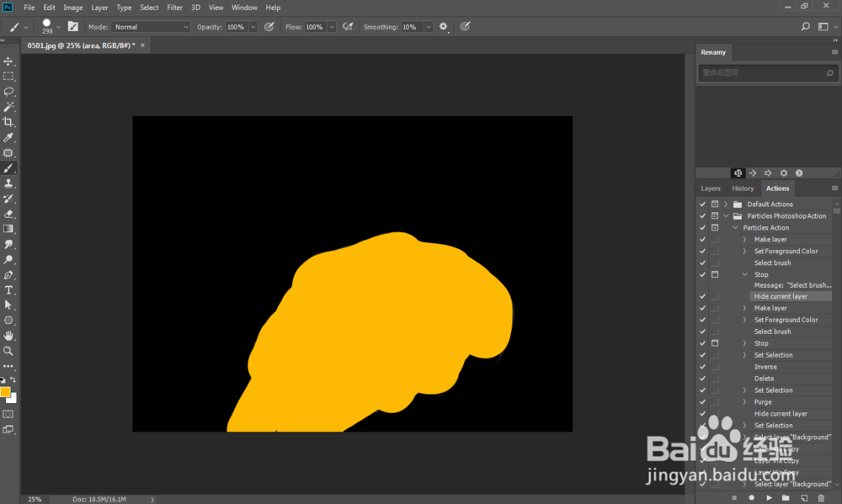Create new action set folder
The width and height of the screenshot is (842, 504).
tap(786, 497)
